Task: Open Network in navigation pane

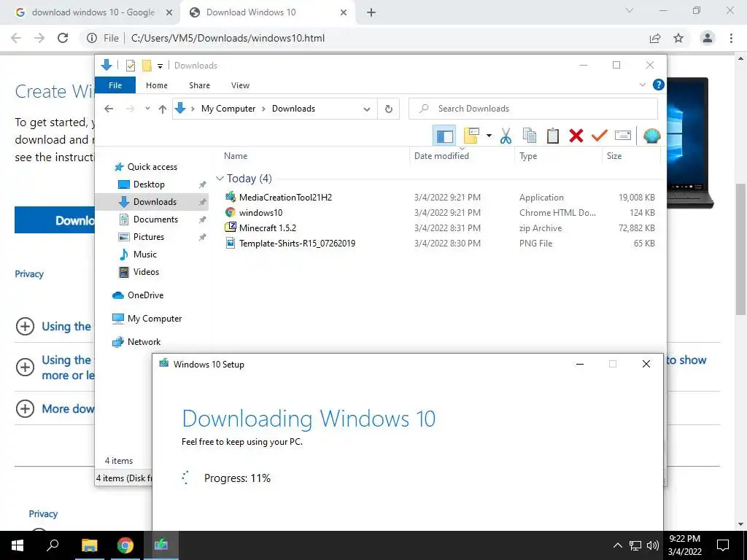Action: click(x=144, y=342)
